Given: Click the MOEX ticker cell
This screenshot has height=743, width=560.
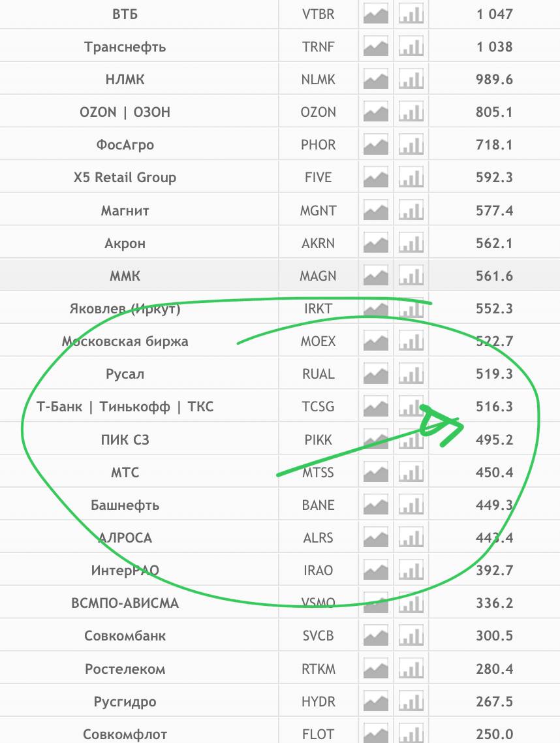Looking at the screenshot, I should pyautogui.click(x=318, y=341).
